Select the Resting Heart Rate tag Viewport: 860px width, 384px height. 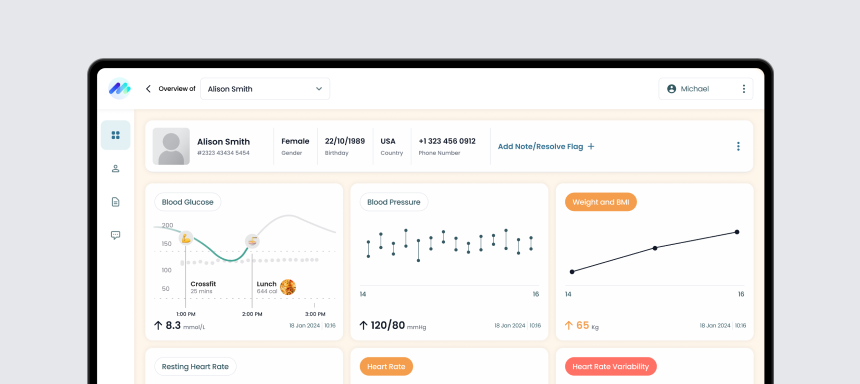[195, 366]
